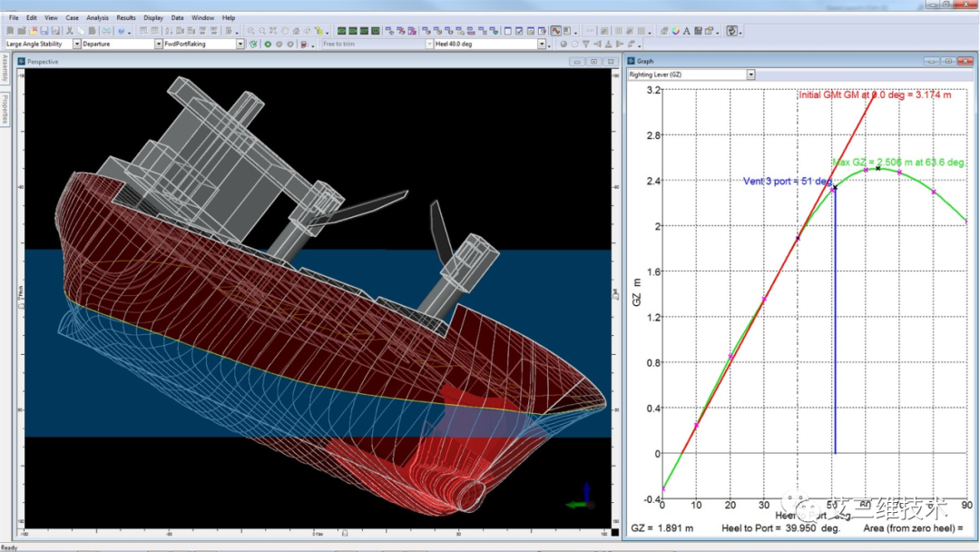The image size is (980, 552).
Task: Expand the assembly icon dropdown arrow
Action: click(x=328, y=33)
